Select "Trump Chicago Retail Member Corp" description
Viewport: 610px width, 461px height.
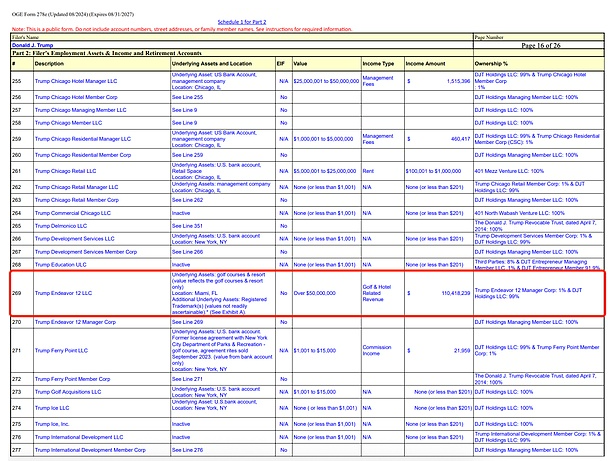(77, 200)
